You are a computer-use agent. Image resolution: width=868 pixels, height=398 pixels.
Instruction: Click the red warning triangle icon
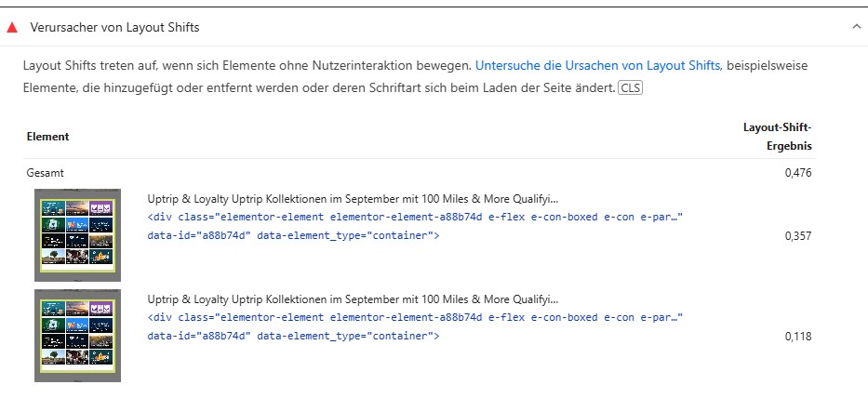click(x=12, y=28)
